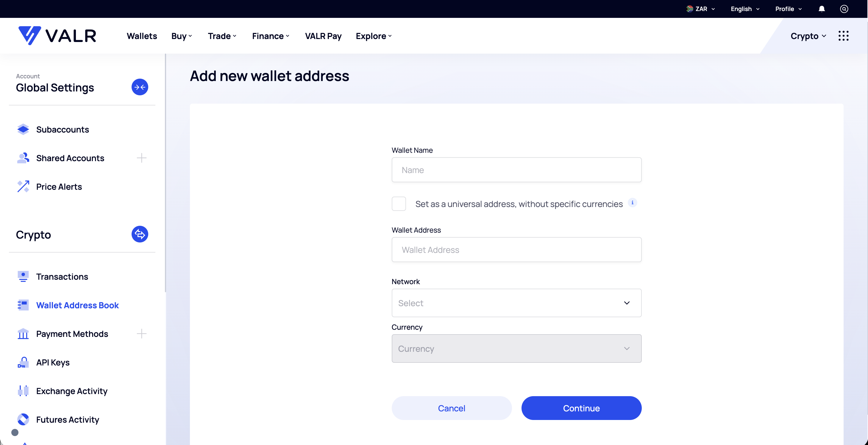Focus the Wallet Name input field

516,170
